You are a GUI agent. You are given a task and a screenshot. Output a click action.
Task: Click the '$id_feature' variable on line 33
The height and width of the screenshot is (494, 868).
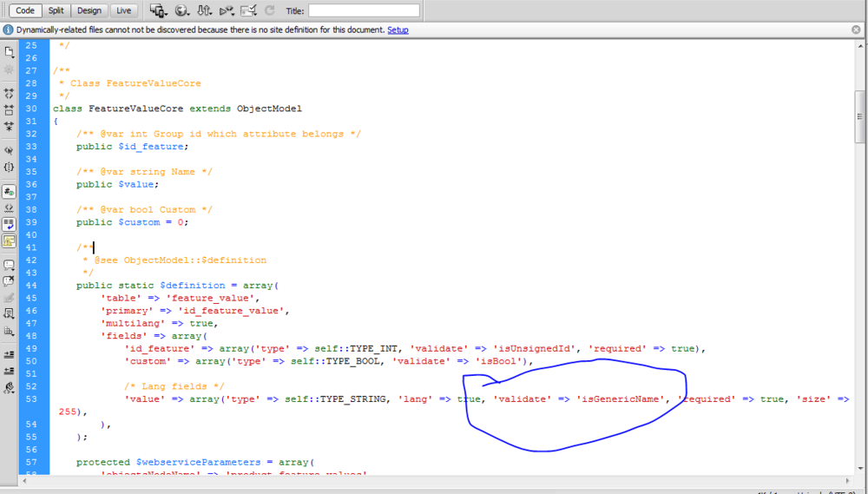[x=150, y=147]
